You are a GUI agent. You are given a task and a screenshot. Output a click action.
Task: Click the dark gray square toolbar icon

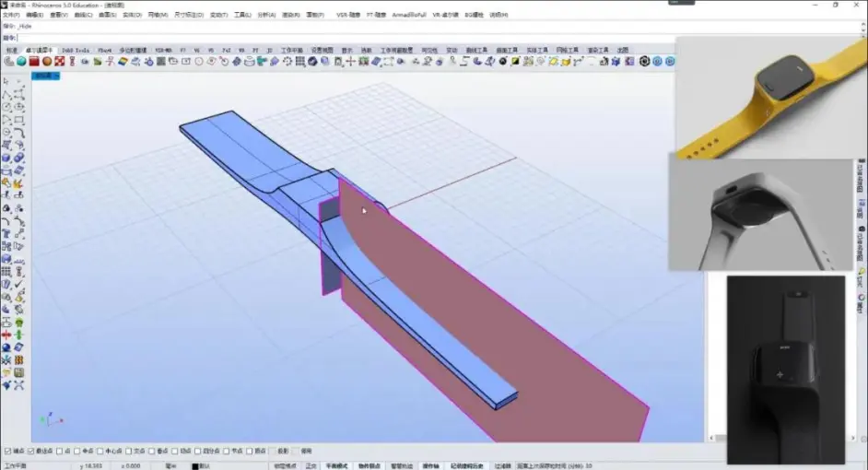[x=161, y=62]
